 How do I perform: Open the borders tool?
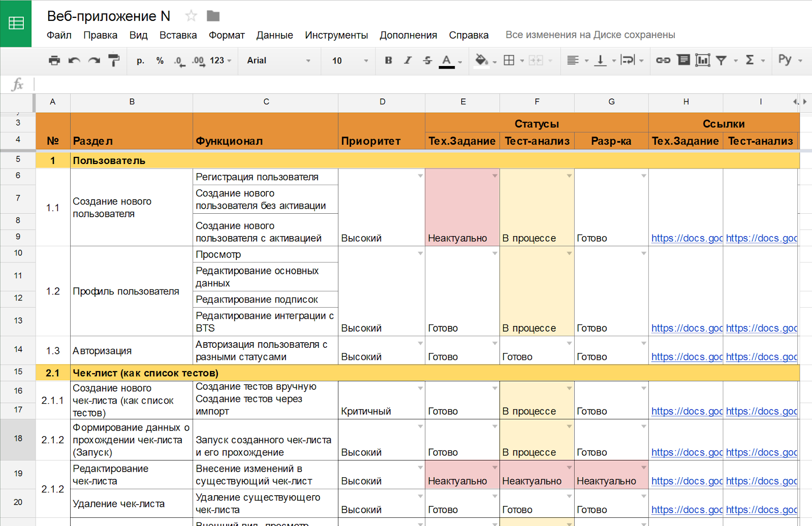[509, 60]
